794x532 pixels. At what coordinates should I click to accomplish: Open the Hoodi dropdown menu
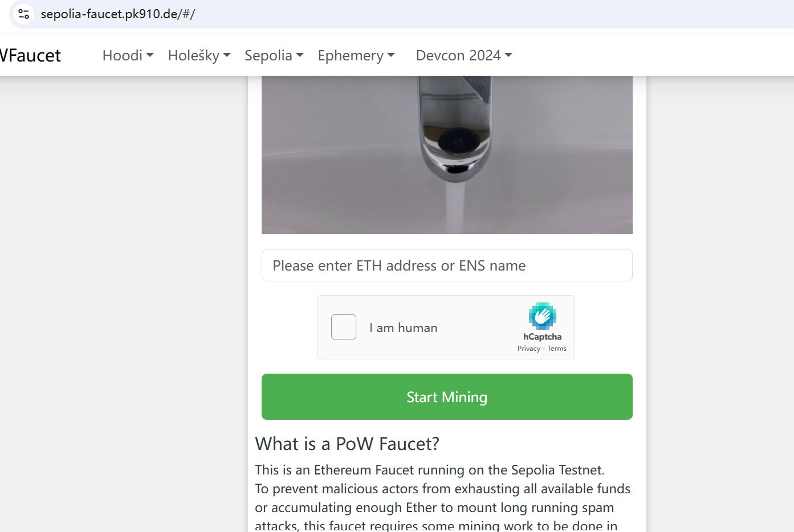[128, 55]
